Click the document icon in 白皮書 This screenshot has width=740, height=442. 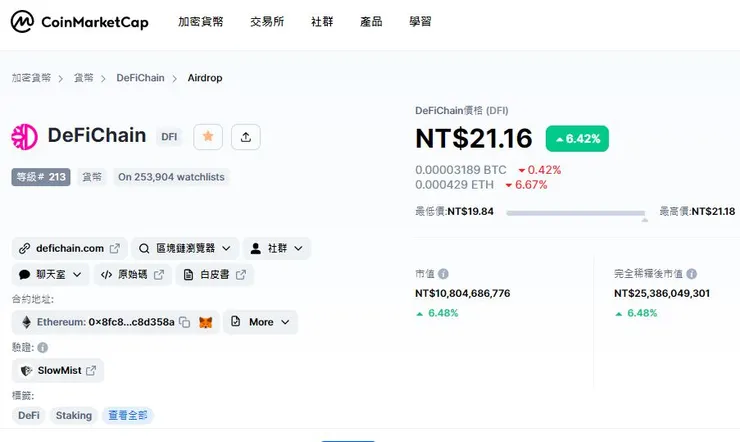188,275
